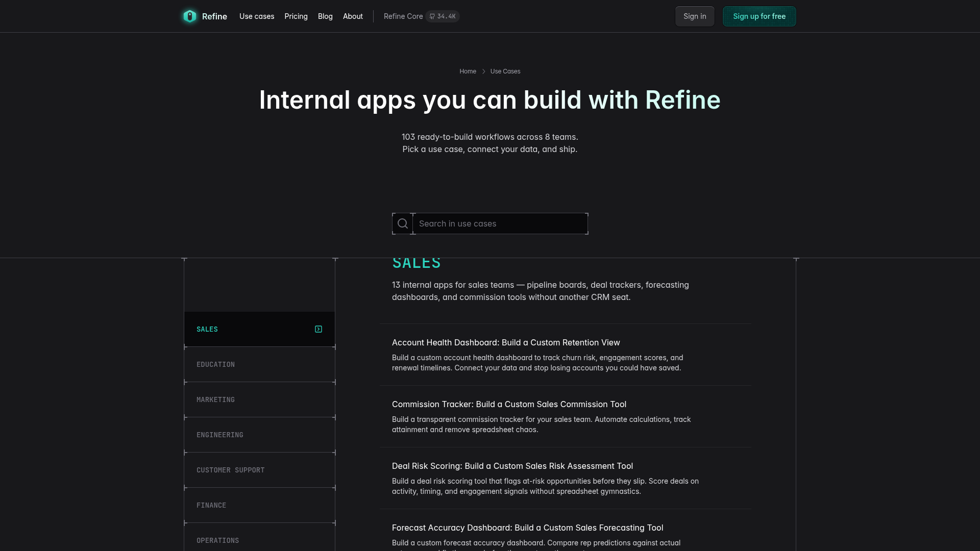Screen dimensions: 980x551
Task: Go to Home breadcrumb
Action: click(468, 71)
